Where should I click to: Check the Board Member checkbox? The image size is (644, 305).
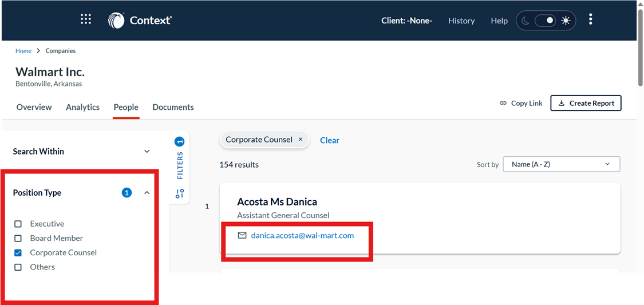click(x=18, y=239)
